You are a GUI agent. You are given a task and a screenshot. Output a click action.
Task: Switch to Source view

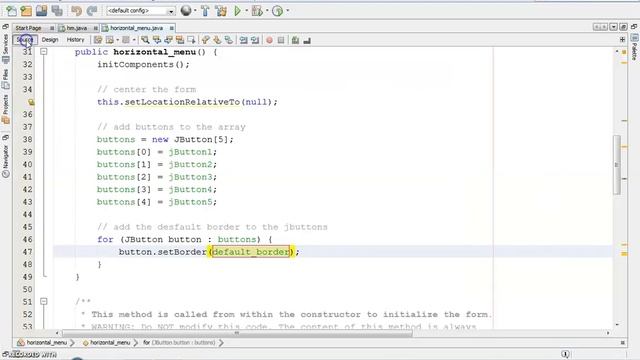(x=25, y=40)
